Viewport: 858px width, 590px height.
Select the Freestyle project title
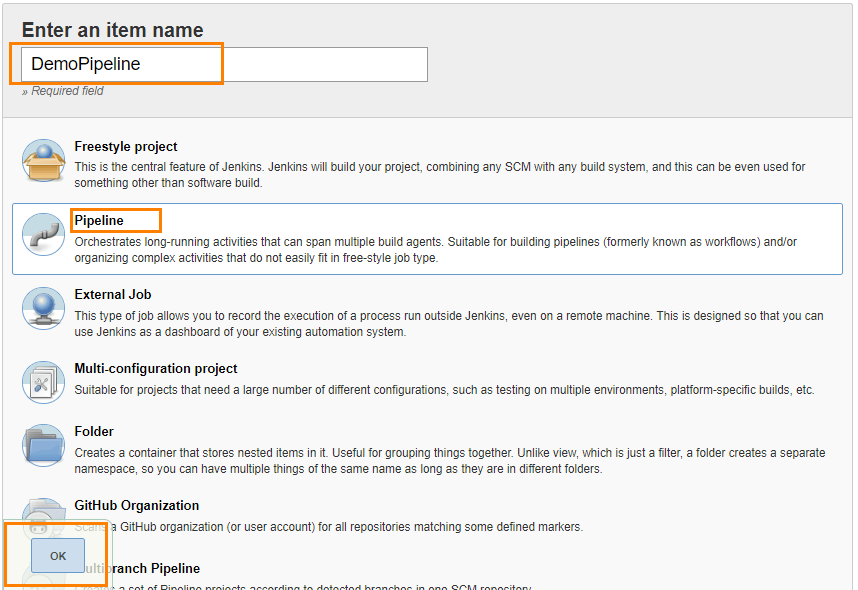(126, 147)
